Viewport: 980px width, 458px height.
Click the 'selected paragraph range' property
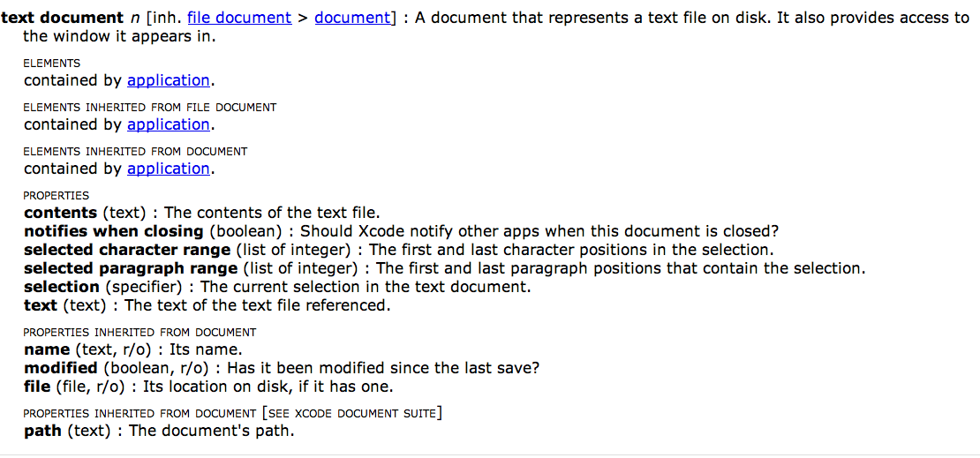[131, 268]
